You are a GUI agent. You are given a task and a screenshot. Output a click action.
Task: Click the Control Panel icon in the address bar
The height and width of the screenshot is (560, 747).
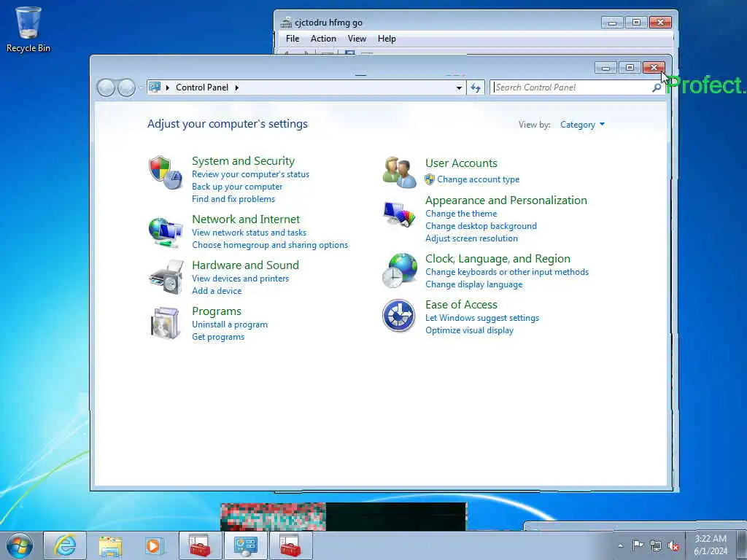(x=155, y=87)
